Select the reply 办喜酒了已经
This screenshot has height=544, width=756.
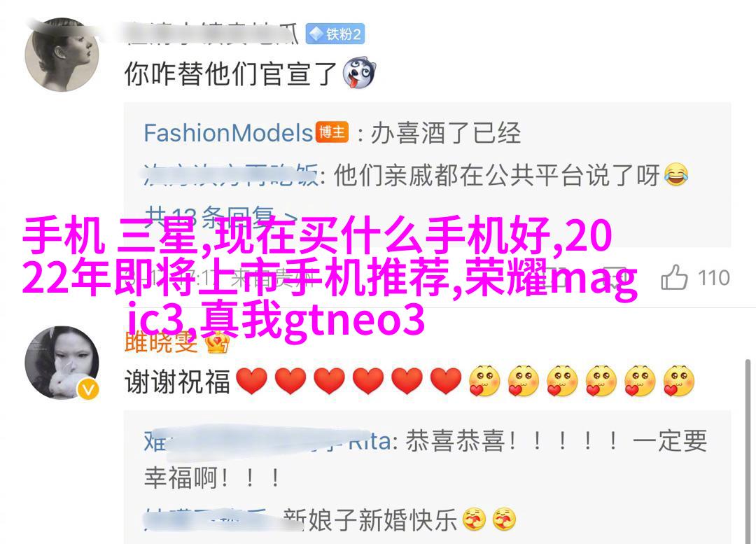(x=446, y=133)
